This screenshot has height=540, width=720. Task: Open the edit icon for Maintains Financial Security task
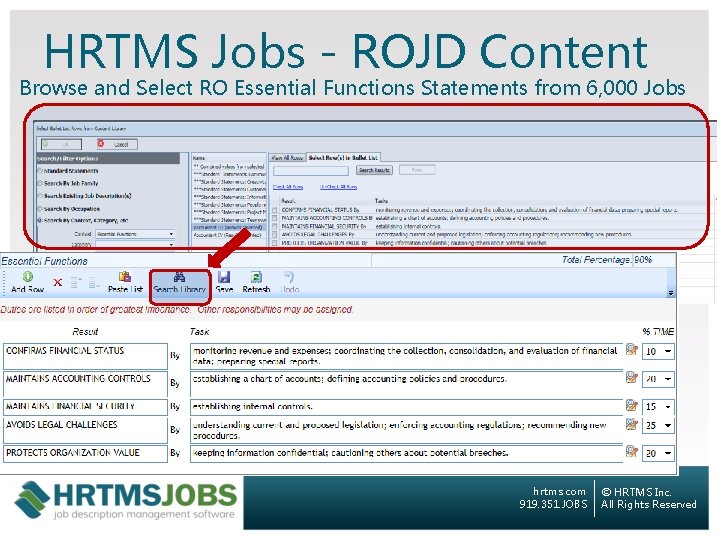(x=632, y=405)
